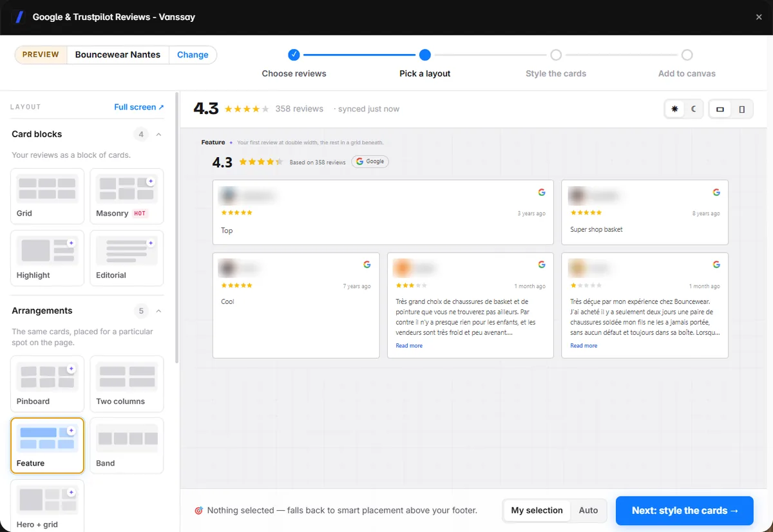773x532 pixels.
Task: Click the Card blocks count badge 4
Action: (x=141, y=135)
